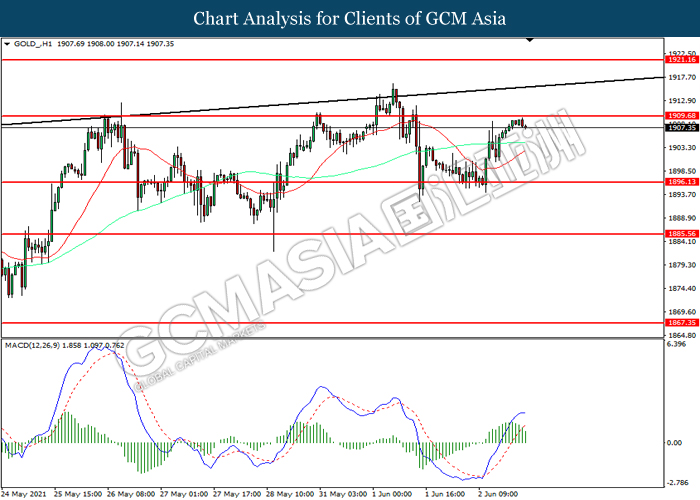The image size is (700, 500).
Task: Click the 1874.40 price axis value
Action: point(682,288)
